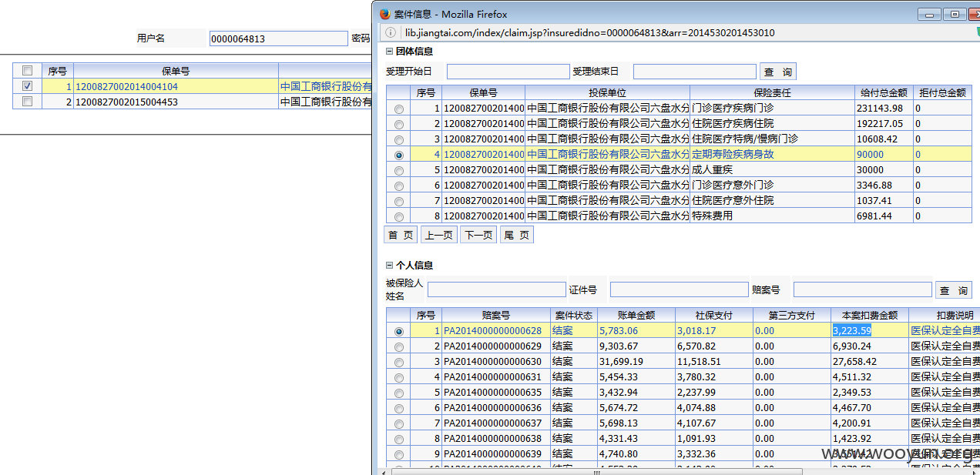The height and width of the screenshot is (475, 980).
Task: Click the 本案扣费金额 column header
Action: click(869, 315)
